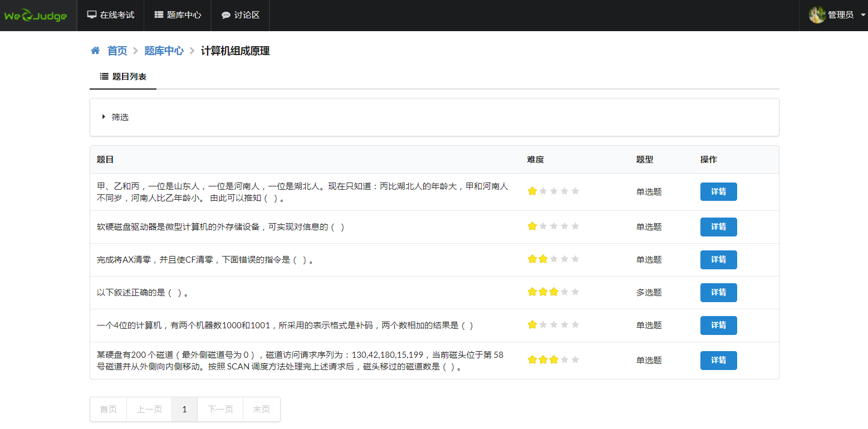
Task: View details for the 4位的计算机 question
Action: coord(718,326)
